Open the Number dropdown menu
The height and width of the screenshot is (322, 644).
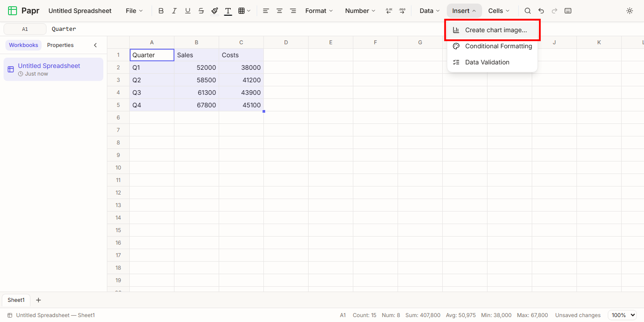360,11
